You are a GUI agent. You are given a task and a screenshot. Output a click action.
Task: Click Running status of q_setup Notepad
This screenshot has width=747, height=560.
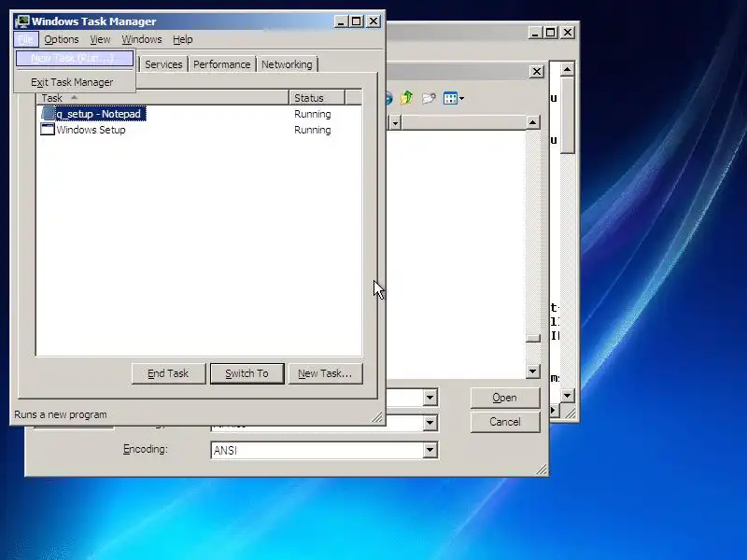point(313,114)
